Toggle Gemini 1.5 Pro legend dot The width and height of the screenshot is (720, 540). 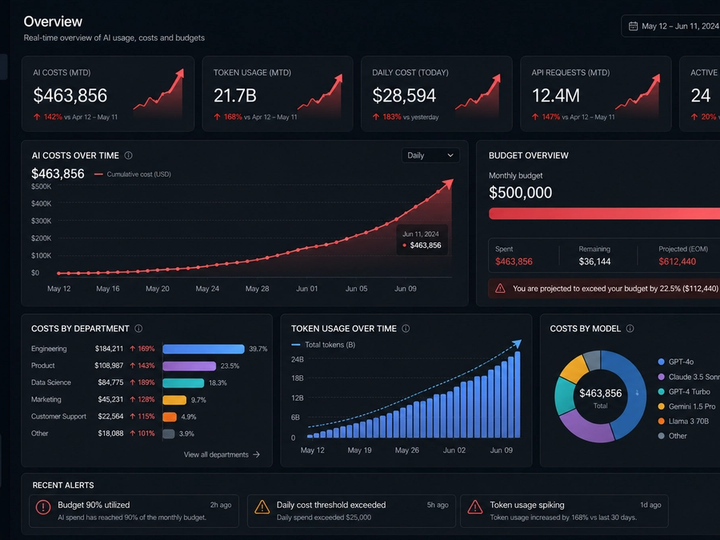[661, 406]
